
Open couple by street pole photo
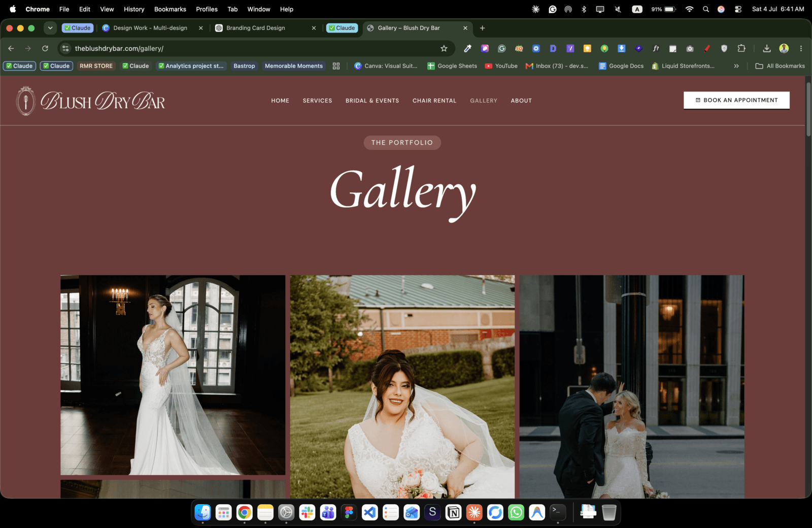[x=632, y=386]
